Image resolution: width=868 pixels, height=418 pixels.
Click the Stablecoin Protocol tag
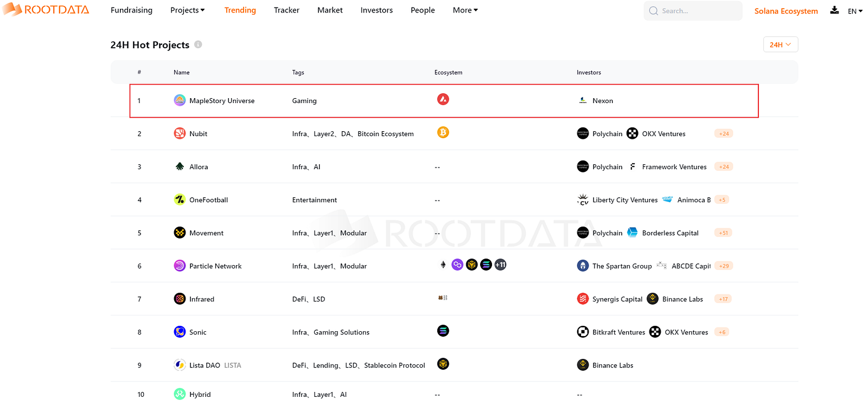(394, 365)
